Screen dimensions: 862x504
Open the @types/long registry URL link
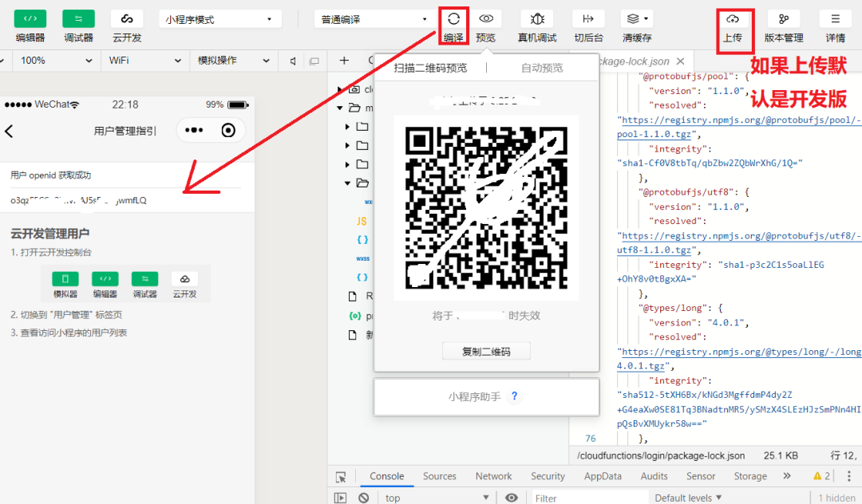click(x=739, y=359)
